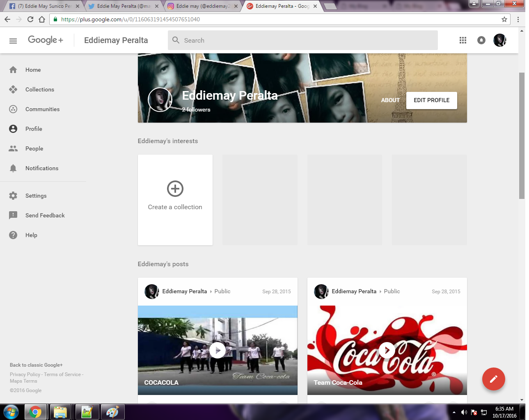Open the volume control in the system tray
Screen dimensions: 529x420
coord(464,412)
